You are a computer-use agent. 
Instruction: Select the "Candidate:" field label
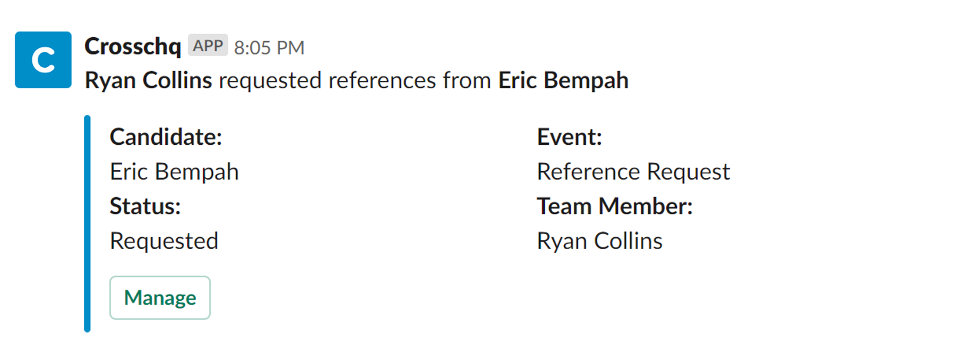166,137
